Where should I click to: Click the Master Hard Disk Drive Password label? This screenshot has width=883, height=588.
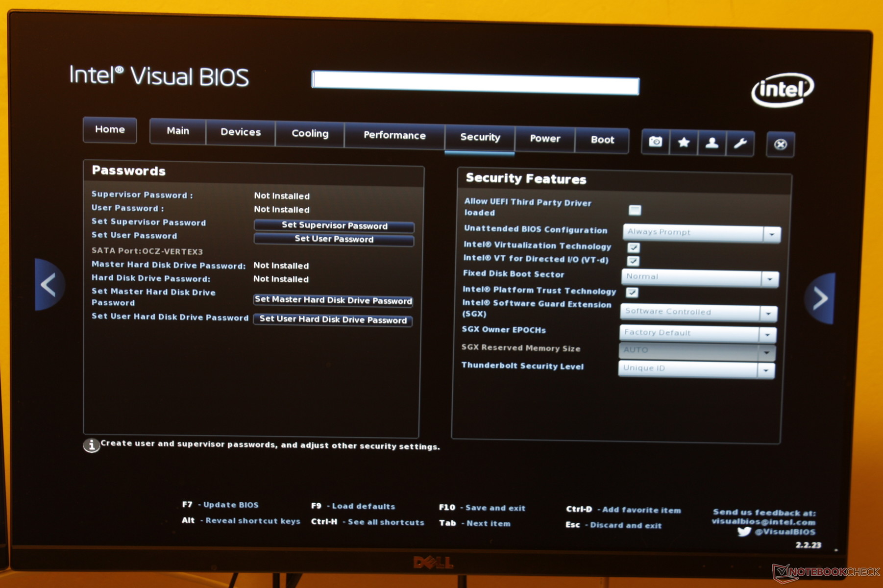(x=169, y=265)
